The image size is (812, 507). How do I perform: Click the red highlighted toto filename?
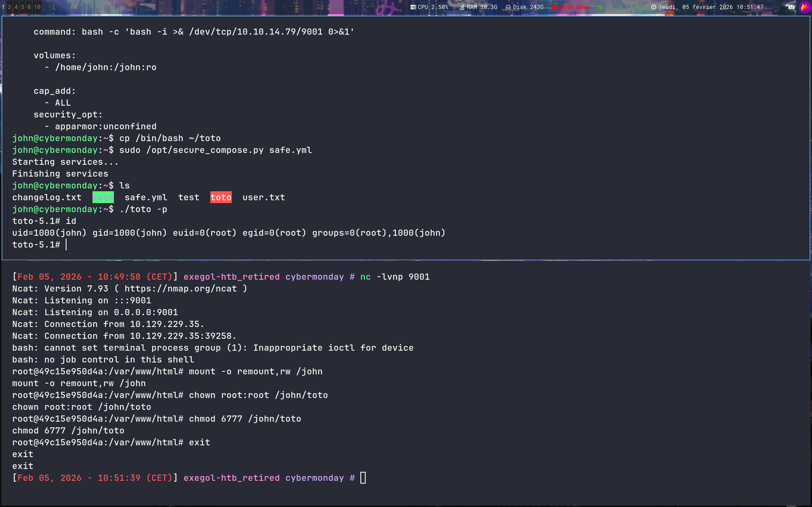(x=221, y=197)
